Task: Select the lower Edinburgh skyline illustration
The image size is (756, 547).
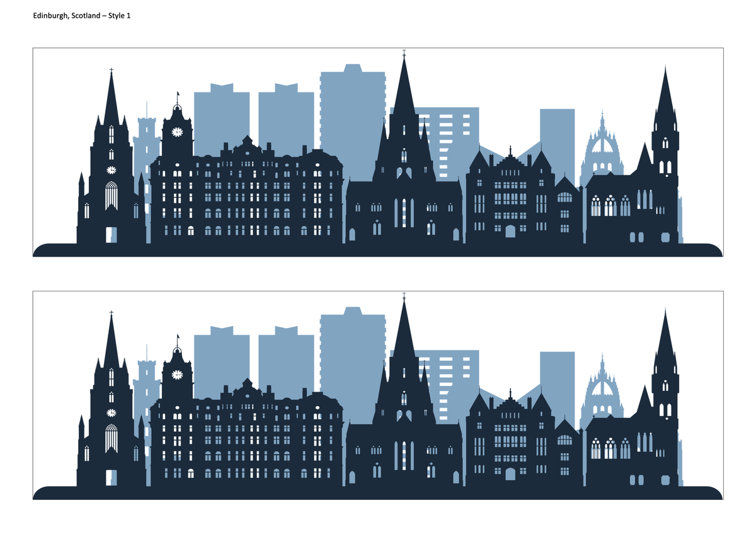Action: (377, 395)
